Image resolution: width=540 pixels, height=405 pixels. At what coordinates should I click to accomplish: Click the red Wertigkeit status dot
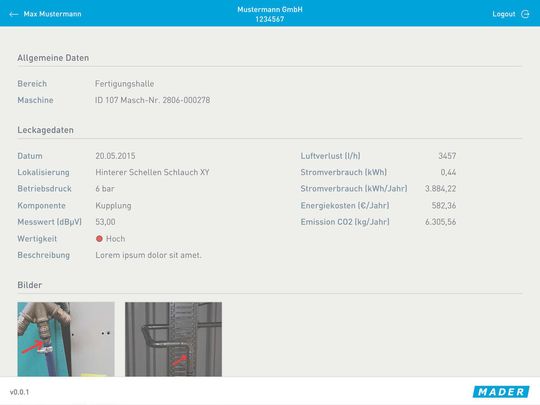tap(99, 239)
